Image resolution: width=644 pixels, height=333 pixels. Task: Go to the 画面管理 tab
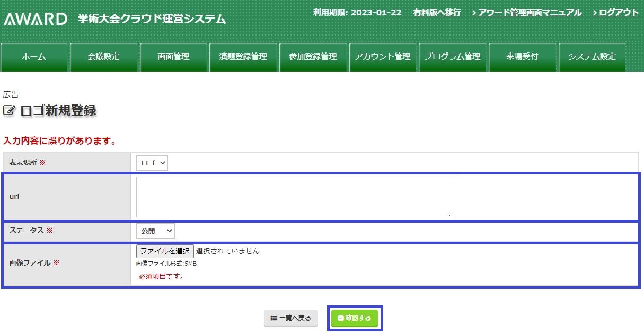[173, 57]
